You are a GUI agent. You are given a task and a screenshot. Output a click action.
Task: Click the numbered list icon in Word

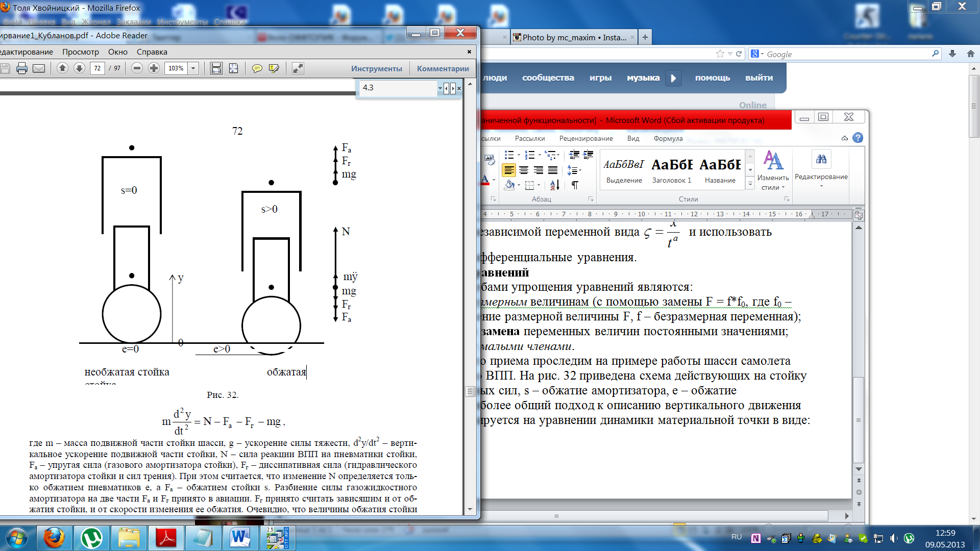coord(530,155)
